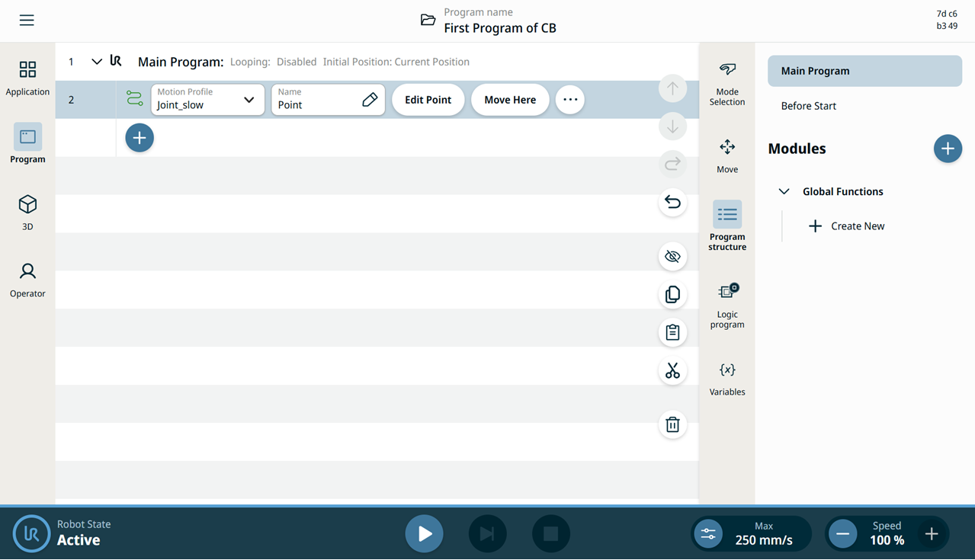Viewport: 975px width, 560px height.
Task: Click the copy node icon
Action: coord(672,294)
